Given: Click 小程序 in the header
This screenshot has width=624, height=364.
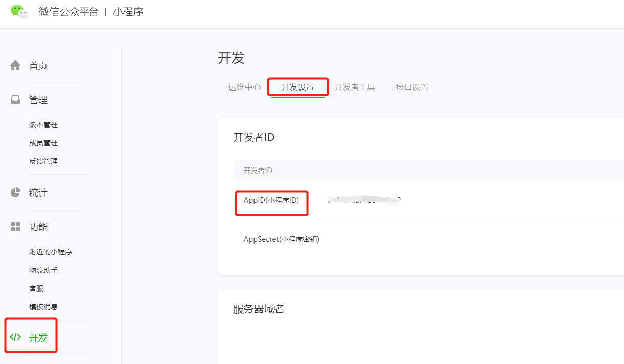Looking at the screenshot, I should pos(129,12).
